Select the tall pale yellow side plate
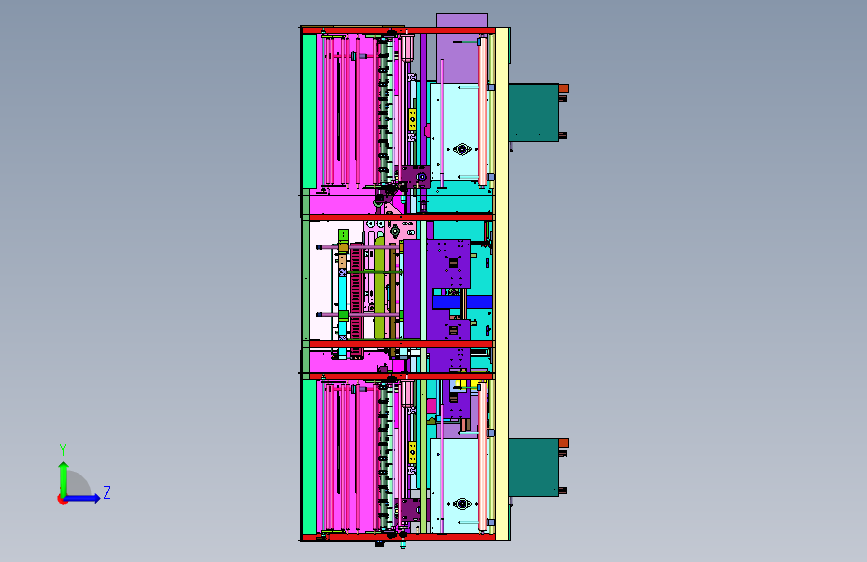The height and width of the screenshot is (562, 867). point(502,284)
